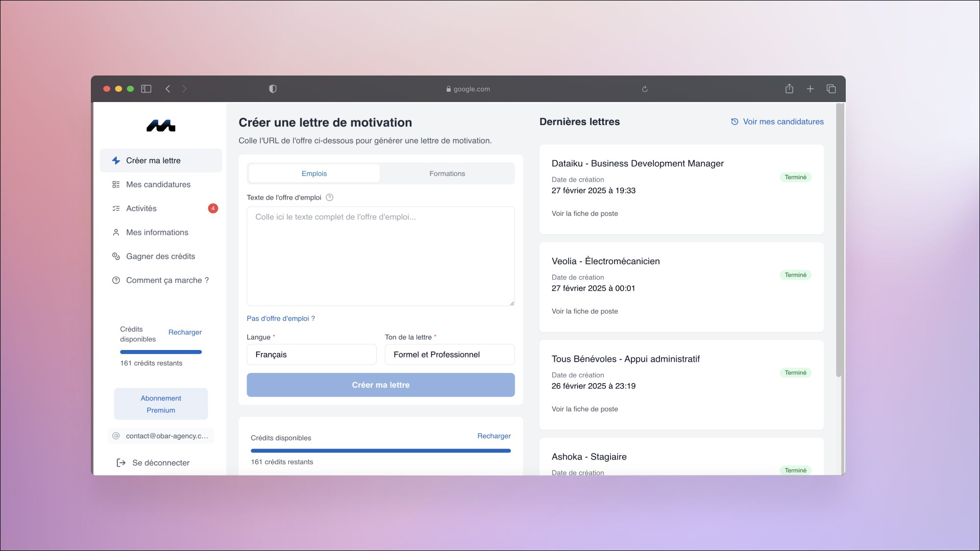The image size is (980, 551).
Task: Click the red notification badge showing 4
Action: click(x=213, y=208)
